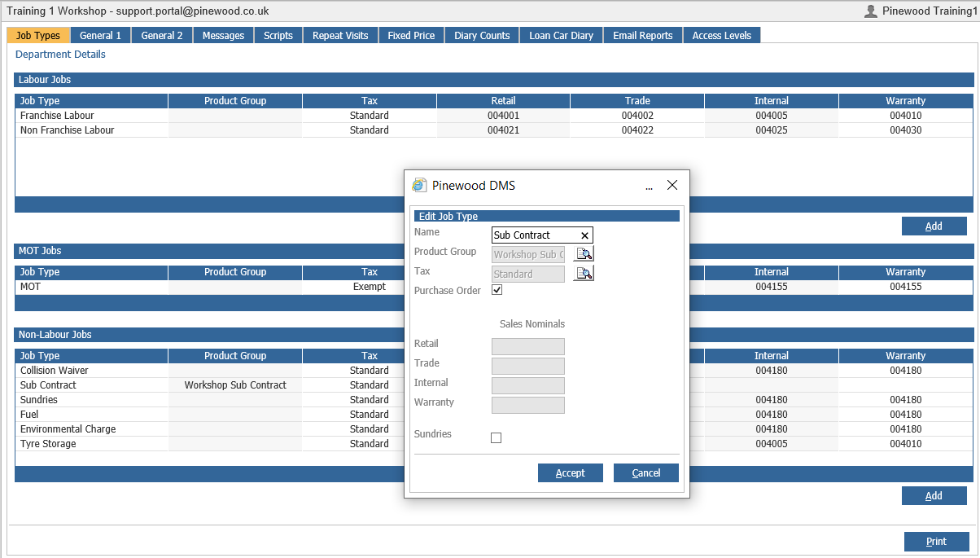Image resolution: width=980 pixels, height=558 pixels.
Task: Open Tax lookup search icon
Action: (584, 274)
